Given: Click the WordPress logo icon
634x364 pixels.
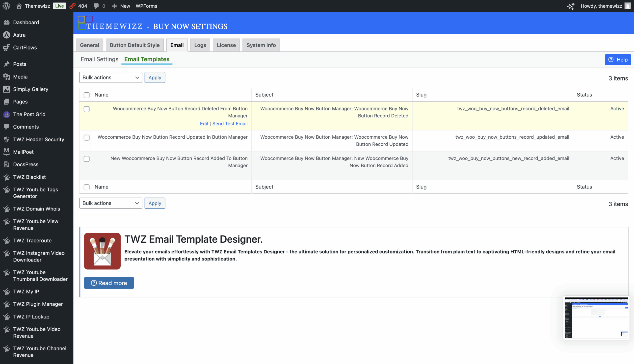Looking at the screenshot, I should 6,6.
